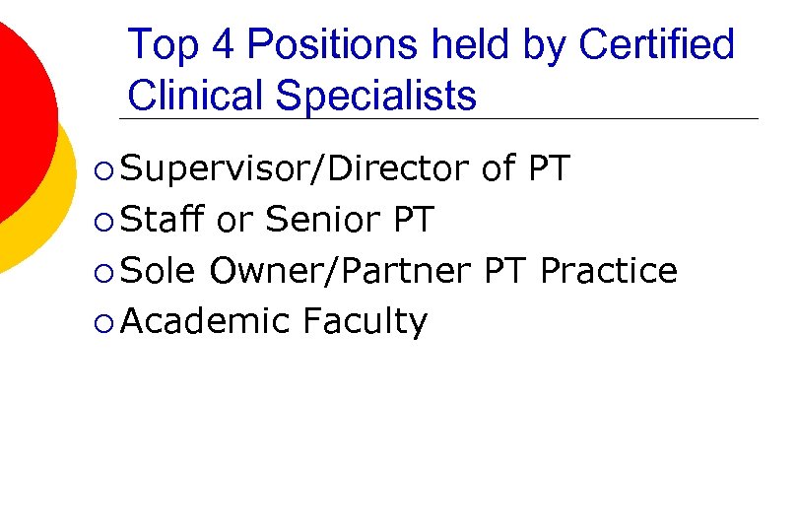Select the bullet marker beside Academic Faculty
This screenshot has height=532, width=798.
(x=105, y=322)
